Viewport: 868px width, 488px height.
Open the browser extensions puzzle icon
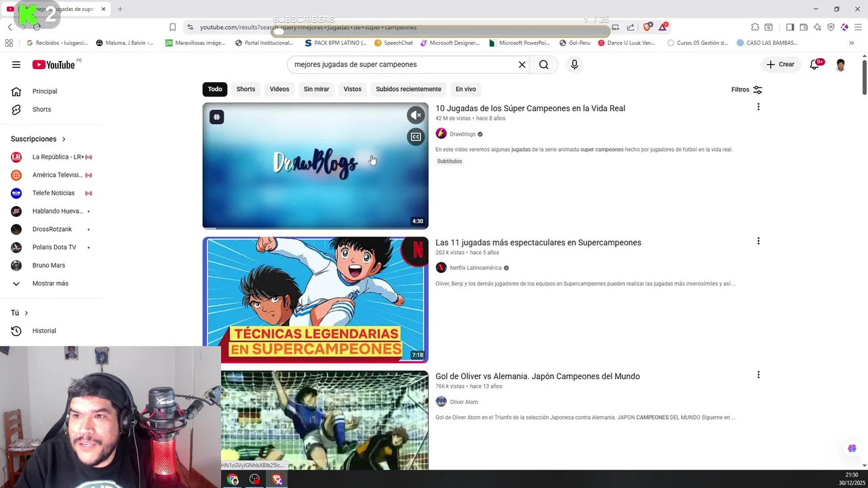(755, 27)
